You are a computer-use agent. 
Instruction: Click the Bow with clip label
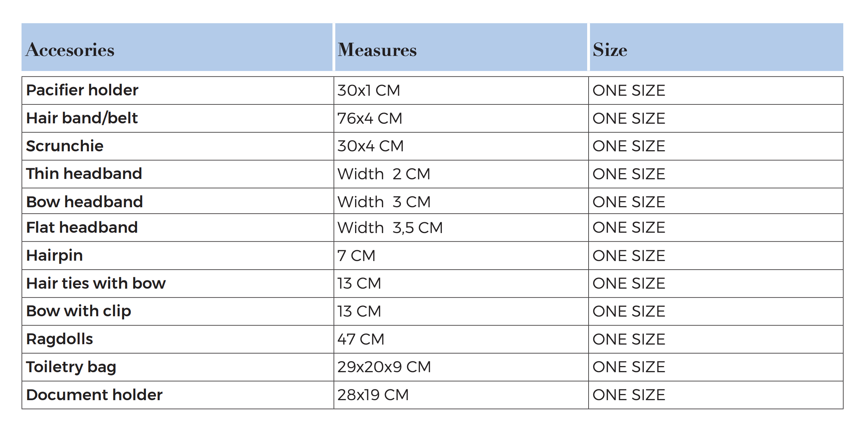[x=79, y=311]
